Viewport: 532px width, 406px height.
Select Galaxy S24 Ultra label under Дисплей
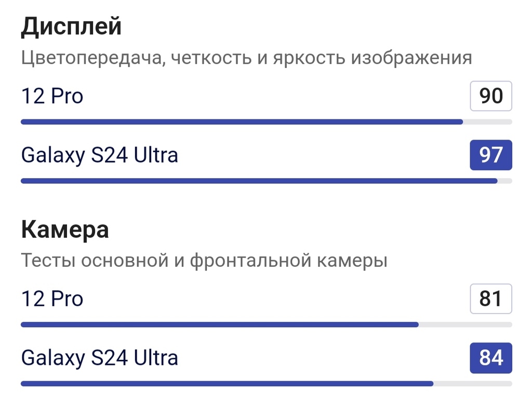tap(100, 155)
